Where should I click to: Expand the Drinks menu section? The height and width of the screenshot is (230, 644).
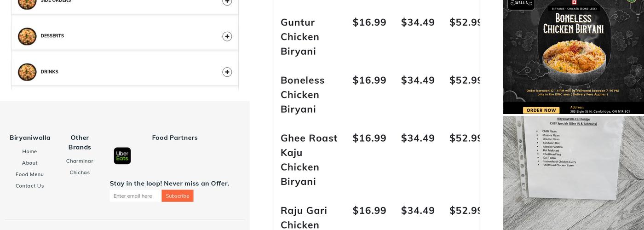pyautogui.click(x=227, y=72)
